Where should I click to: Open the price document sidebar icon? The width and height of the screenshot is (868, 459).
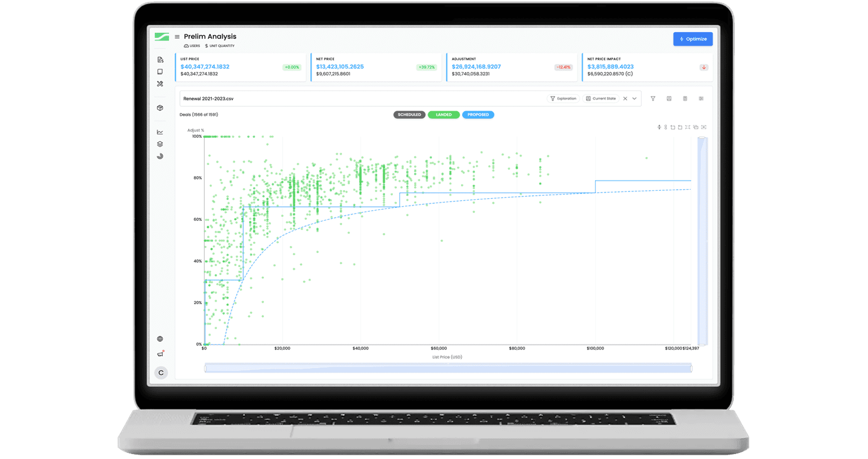point(160,60)
